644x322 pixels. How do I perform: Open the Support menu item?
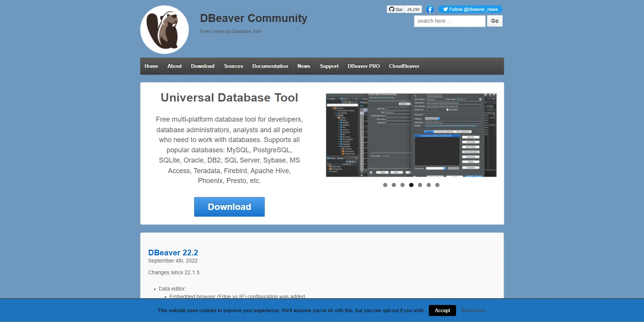329,66
